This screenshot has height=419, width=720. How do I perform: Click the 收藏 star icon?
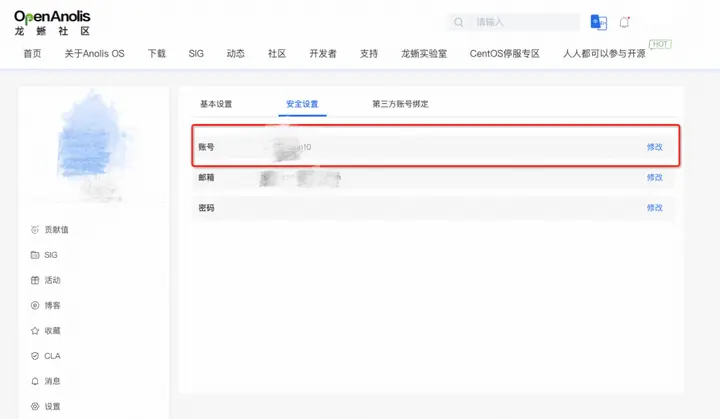coord(35,331)
